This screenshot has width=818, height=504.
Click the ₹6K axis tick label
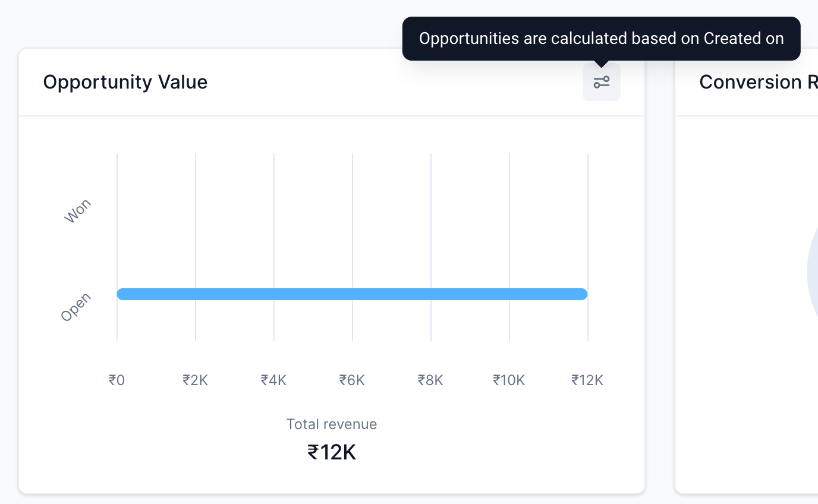click(352, 380)
